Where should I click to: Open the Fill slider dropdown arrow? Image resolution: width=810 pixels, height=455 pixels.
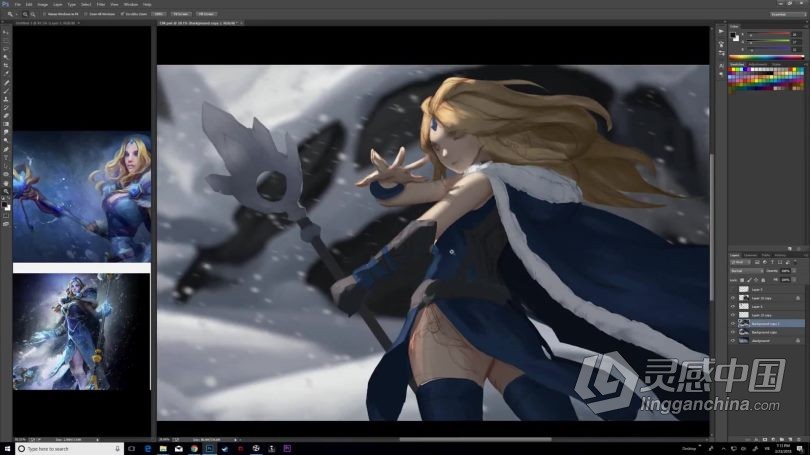coord(794,279)
